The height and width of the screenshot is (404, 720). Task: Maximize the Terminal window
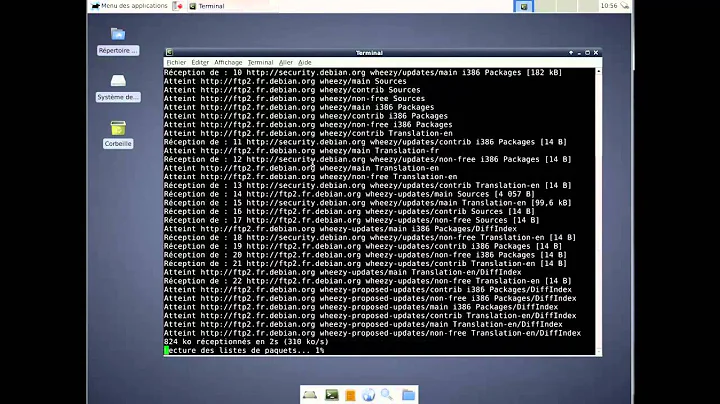(587, 53)
